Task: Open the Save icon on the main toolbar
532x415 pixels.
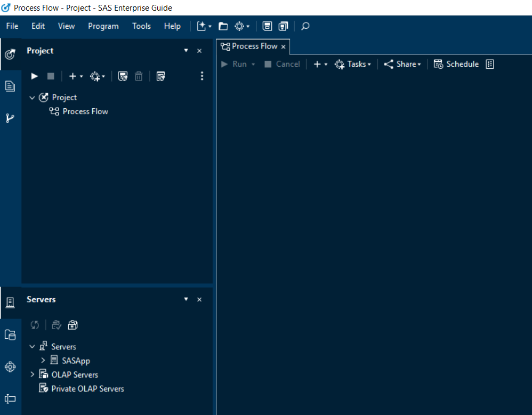Action: (267, 26)
